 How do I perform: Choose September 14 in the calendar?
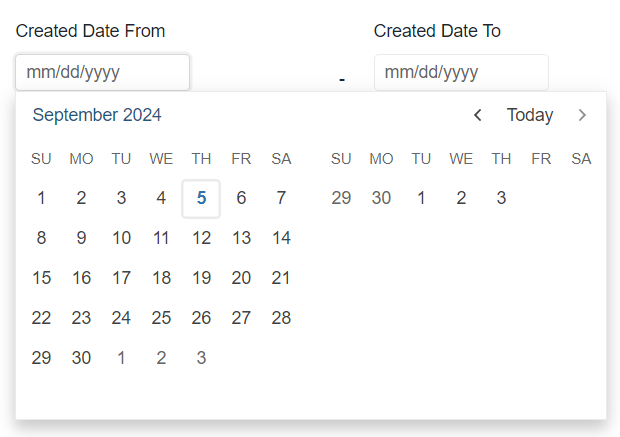pyautogui.click(x=281, y=238)
